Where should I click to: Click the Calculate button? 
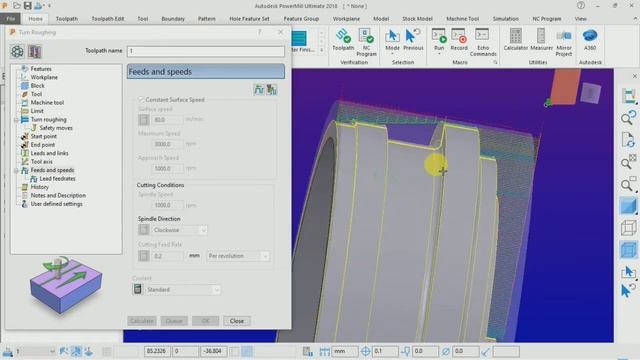click(142, 321)
